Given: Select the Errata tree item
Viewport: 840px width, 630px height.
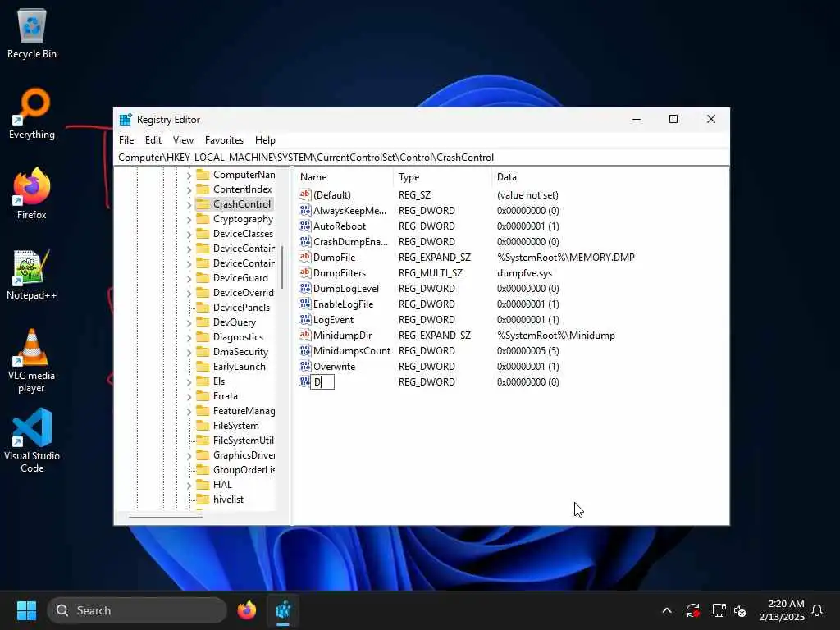Looking at the screenshot, I should 225,396.
